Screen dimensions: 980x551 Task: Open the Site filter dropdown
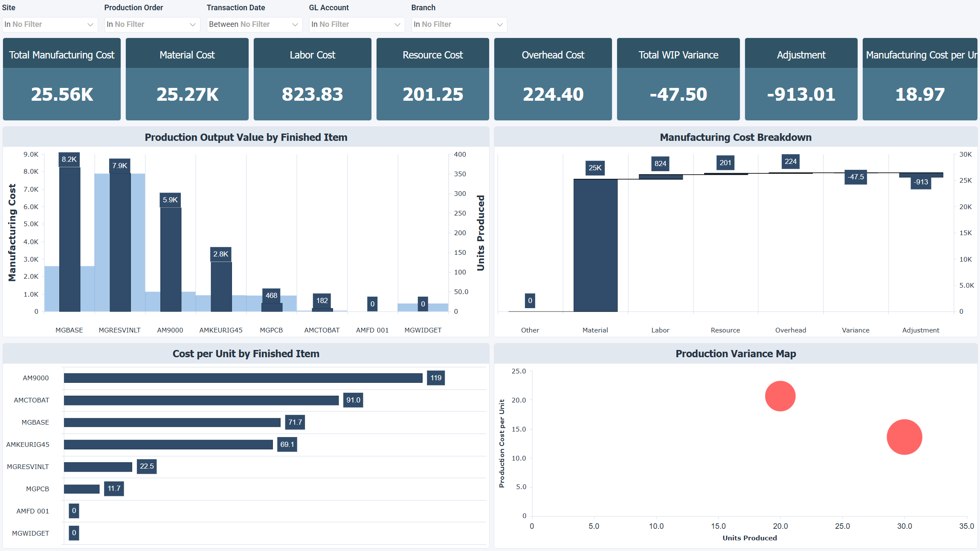click(49, 24)
